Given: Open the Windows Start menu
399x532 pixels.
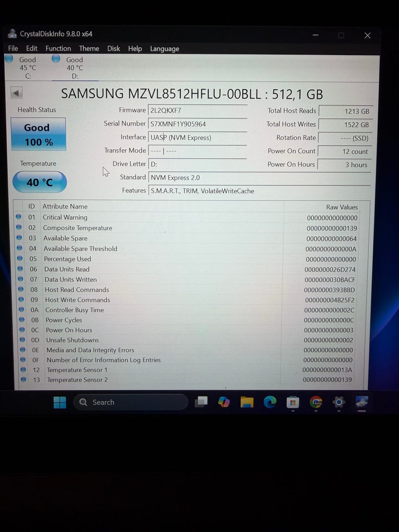Looking at the screenshot, I should tap(59, 402).
